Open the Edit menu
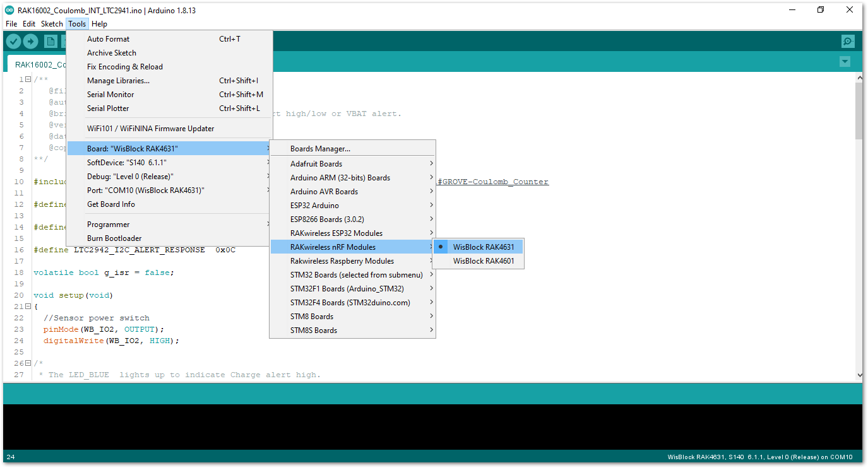Screen dimensions: 868x468 (29, 24)
